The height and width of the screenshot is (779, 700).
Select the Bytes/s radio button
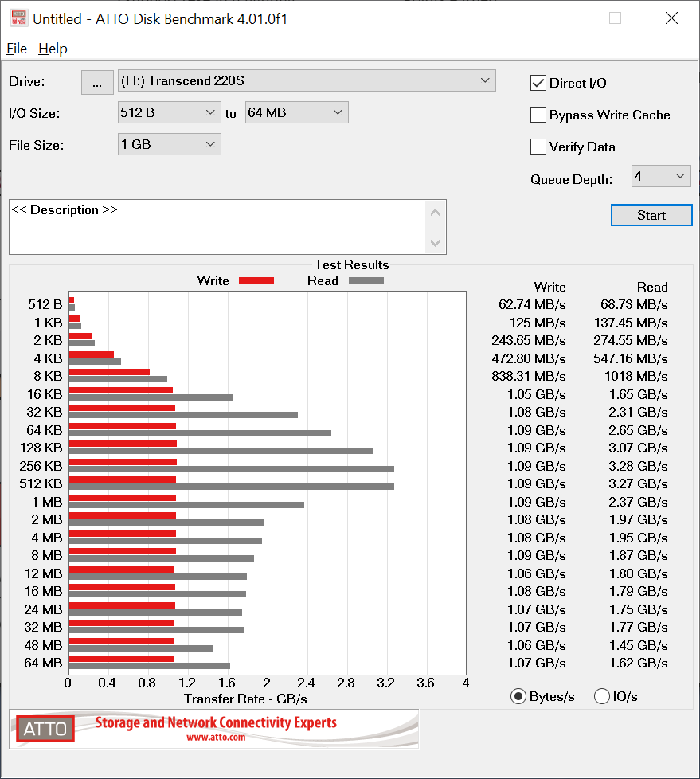518,696
